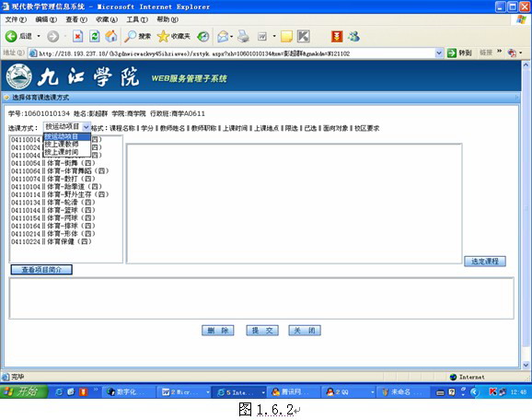532x420 pixels.
Task: Open the 工具 menu
Action: [137, 19]
